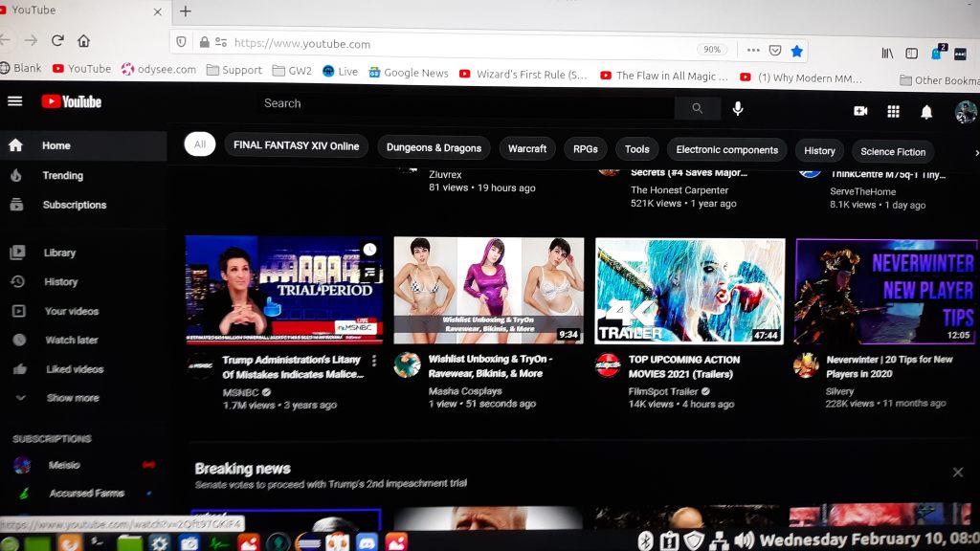This screenshot has height=551, width=980.
Task: Open the Masha Cosplays channel link
Action: (x=465, y=390)
